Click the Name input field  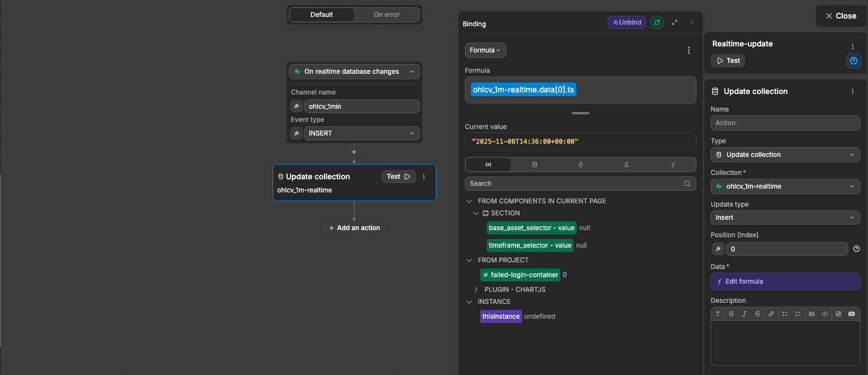pos(785,123)
